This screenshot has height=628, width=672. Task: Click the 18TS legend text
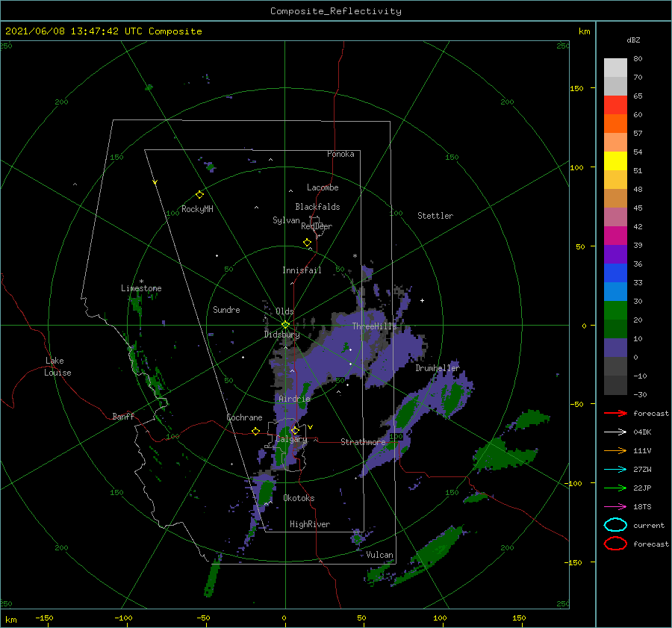pos(642,507)
